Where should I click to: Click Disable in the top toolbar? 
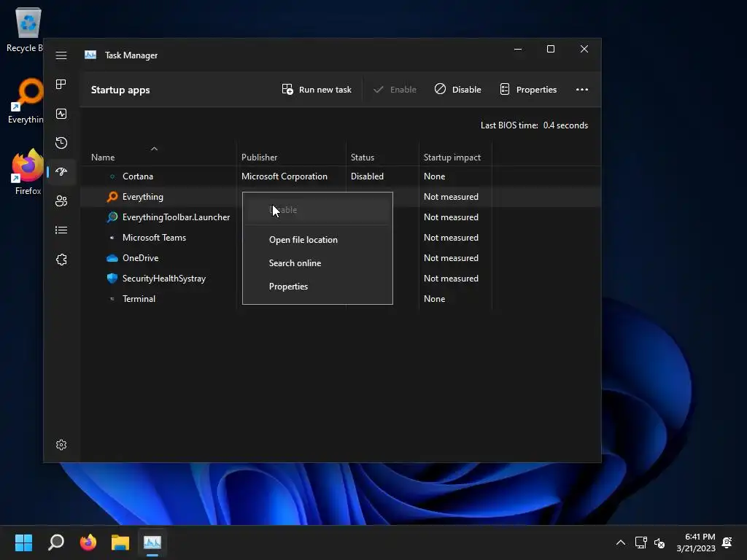click(x=458, y=90)
